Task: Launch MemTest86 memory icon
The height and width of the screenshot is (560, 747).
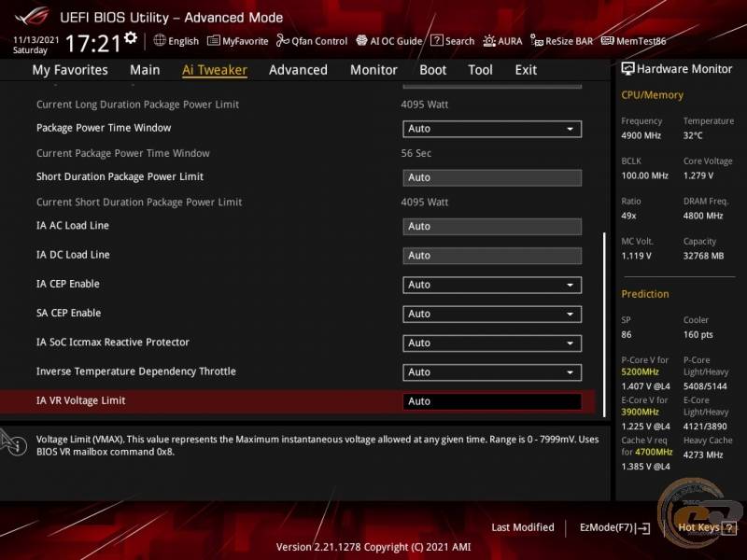Action: (x=608, y=40)
